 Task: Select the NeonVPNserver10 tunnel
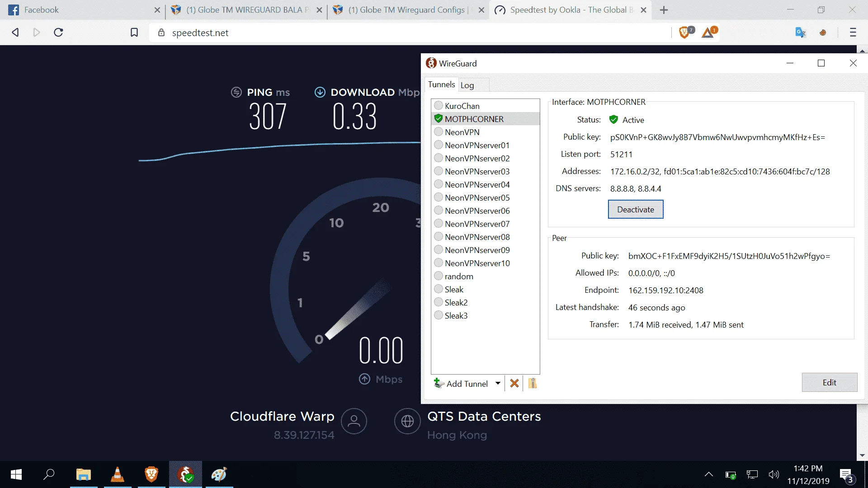(x=486, y=263)
